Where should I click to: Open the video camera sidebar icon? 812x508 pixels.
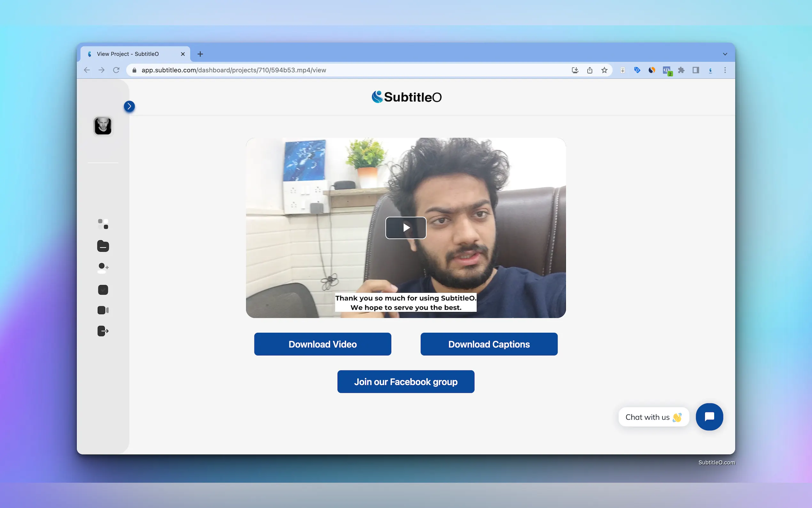103,310
